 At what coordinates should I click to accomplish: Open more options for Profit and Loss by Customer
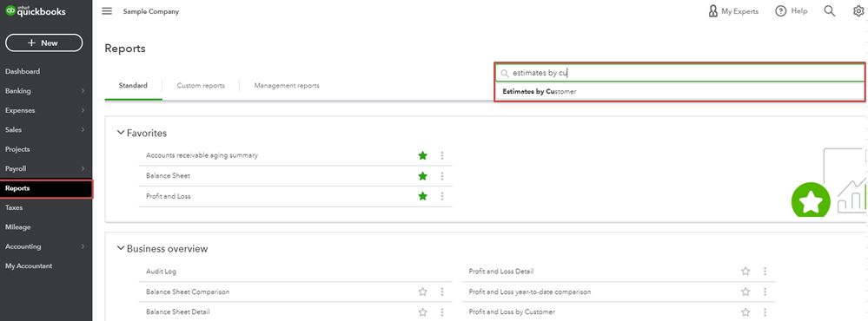click(x=765, y=311)
